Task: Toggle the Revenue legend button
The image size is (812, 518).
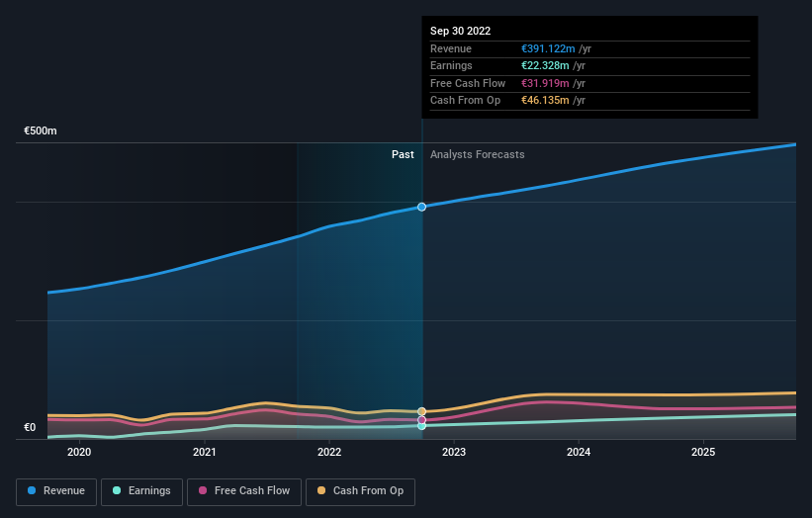Action: click(56, 491)
